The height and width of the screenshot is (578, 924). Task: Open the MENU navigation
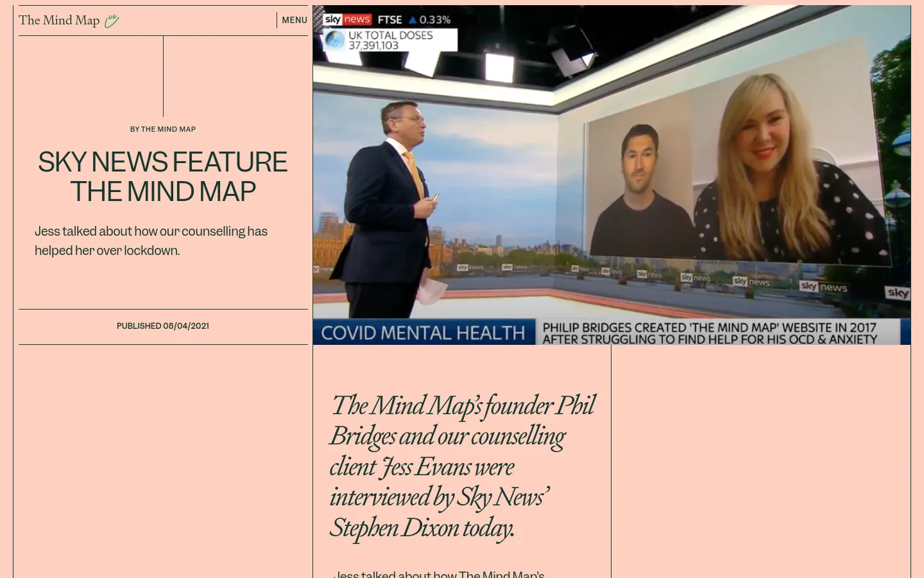coord(295,21)
